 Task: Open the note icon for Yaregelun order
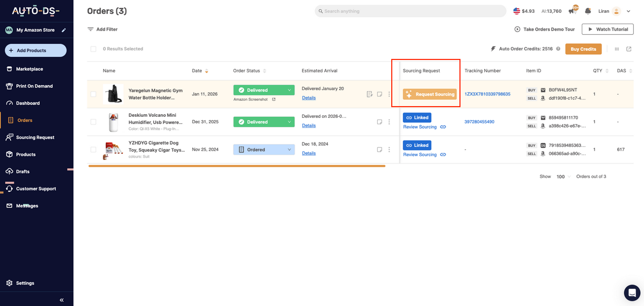click(x=379, y=94)
